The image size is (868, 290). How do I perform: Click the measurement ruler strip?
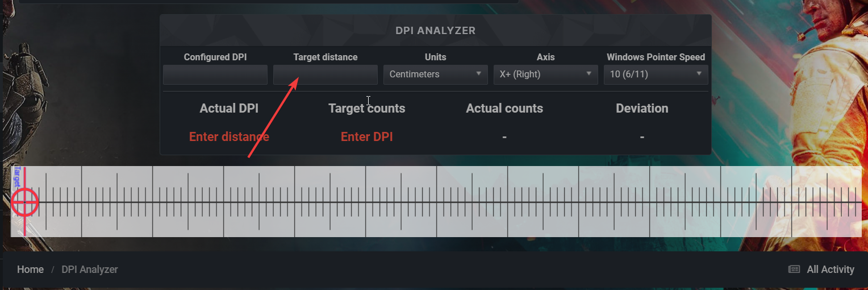[x=436, y=202]
